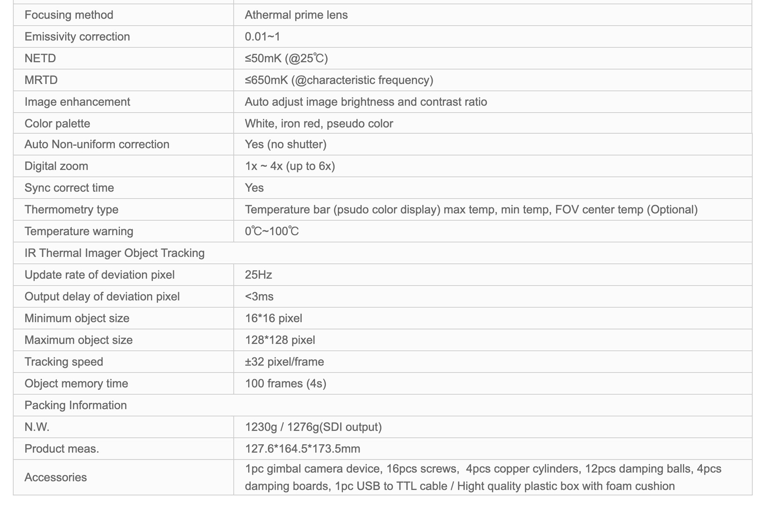
Task: Click the "Focusing method" row label
Action: point(69,15)
